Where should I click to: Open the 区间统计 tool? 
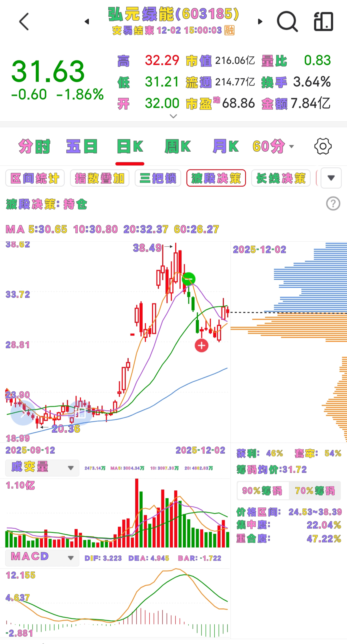[35, 178]
